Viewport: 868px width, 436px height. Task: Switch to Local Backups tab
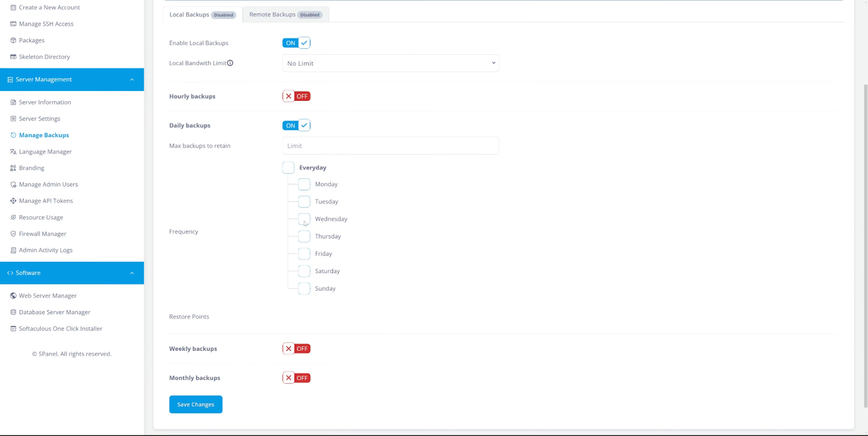(202, 15)
